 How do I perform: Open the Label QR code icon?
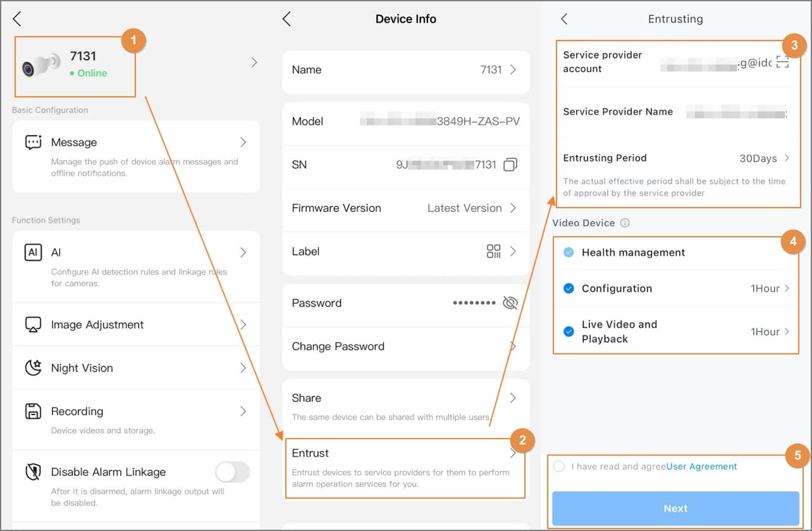click(493, 251)
